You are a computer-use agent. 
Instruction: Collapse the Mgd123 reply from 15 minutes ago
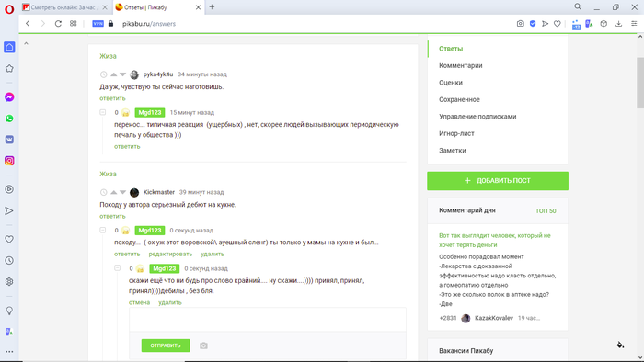click(103, 112)
